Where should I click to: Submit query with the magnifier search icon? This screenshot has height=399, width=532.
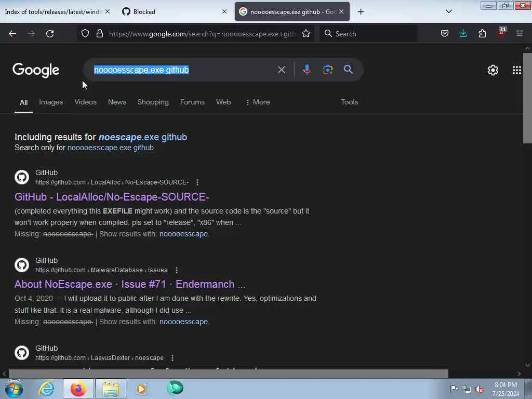[x=348, y=70]
